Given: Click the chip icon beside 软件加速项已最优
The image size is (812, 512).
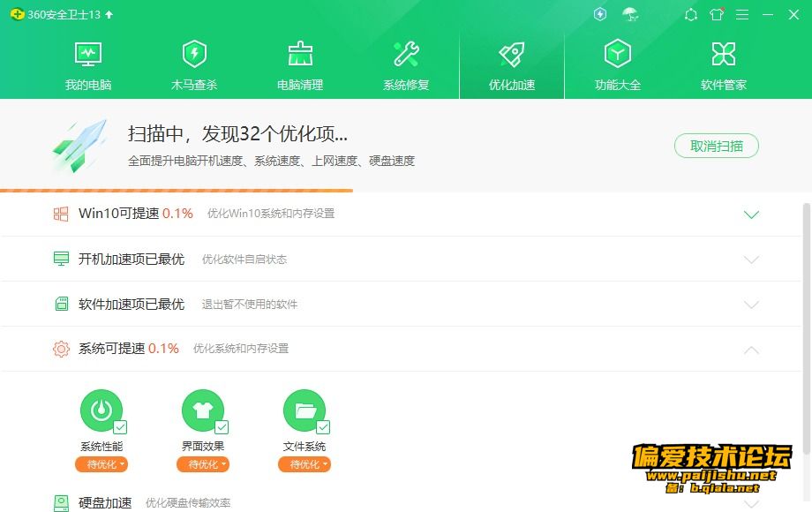Looking at the screenshot, I should click(x=61, y=304).
